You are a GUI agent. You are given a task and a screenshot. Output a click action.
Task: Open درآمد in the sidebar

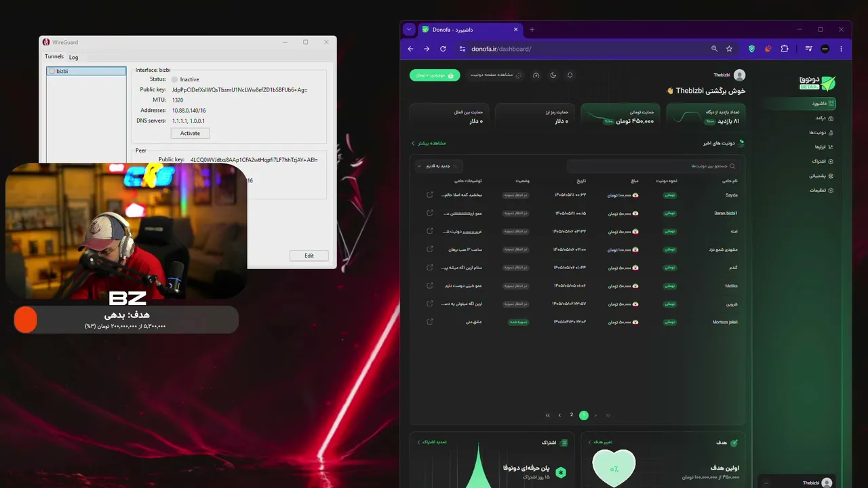pos(825,118)
